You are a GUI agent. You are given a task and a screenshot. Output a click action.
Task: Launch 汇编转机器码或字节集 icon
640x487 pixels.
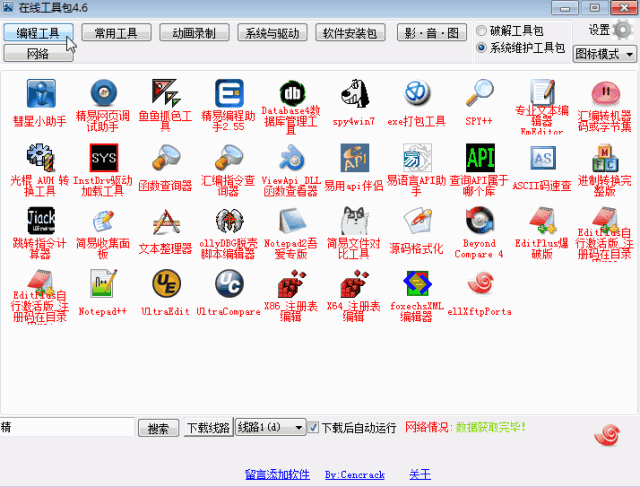(x=605, y=93)
